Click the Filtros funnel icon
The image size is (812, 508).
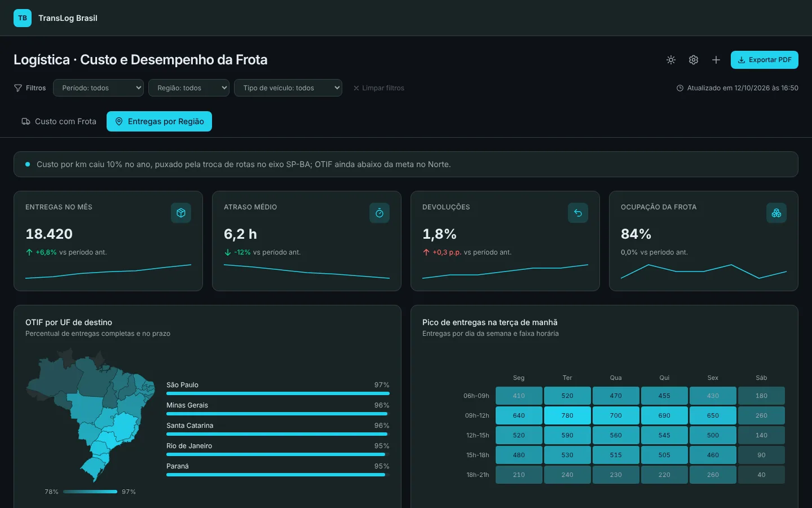click(x=18, y=88)
